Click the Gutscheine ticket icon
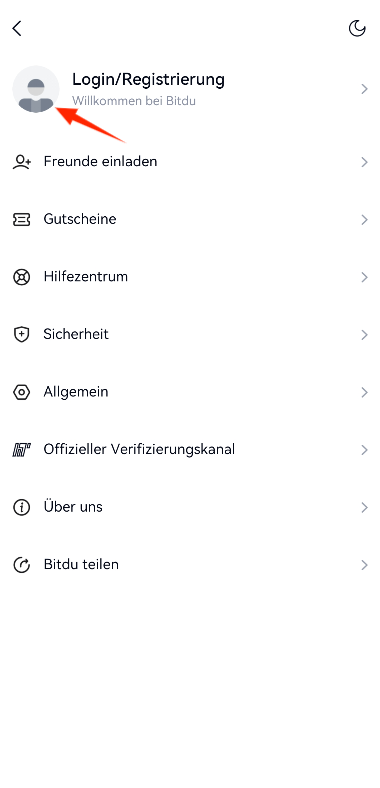Screen dimensions: 380x788 (x=22, y=220)
